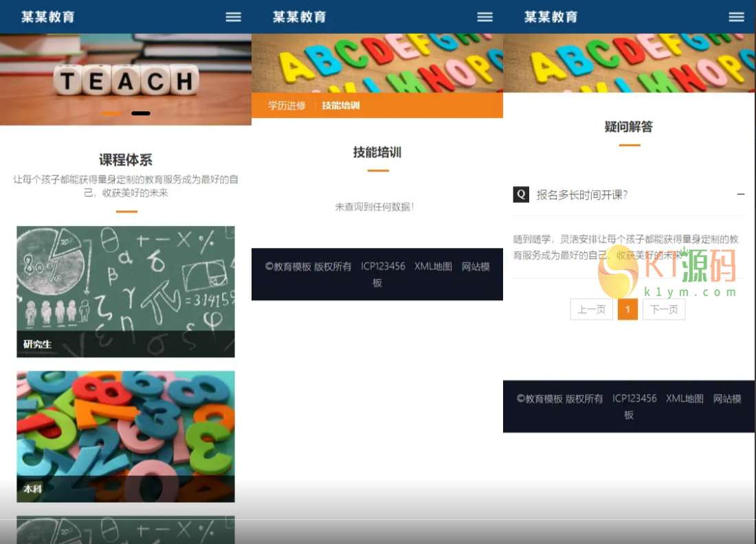Click the 技能培训 page heading

[x=377, y=152]
